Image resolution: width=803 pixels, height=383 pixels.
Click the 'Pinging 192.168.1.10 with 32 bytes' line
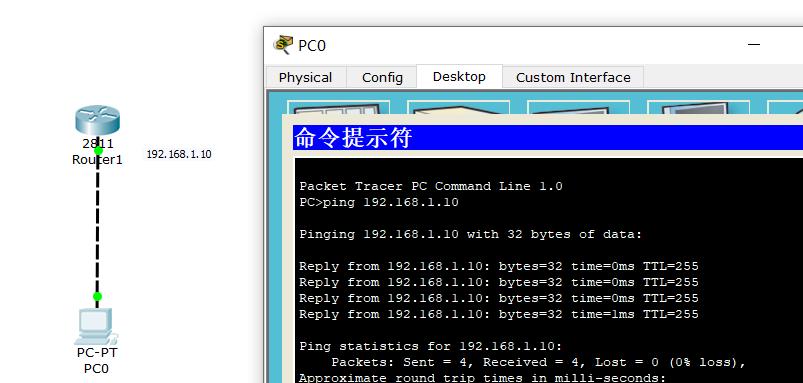click(470, 235)
